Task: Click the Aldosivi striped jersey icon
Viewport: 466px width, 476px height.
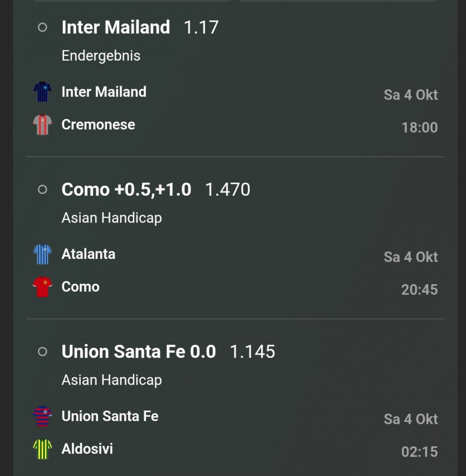Action: [42, 449]
